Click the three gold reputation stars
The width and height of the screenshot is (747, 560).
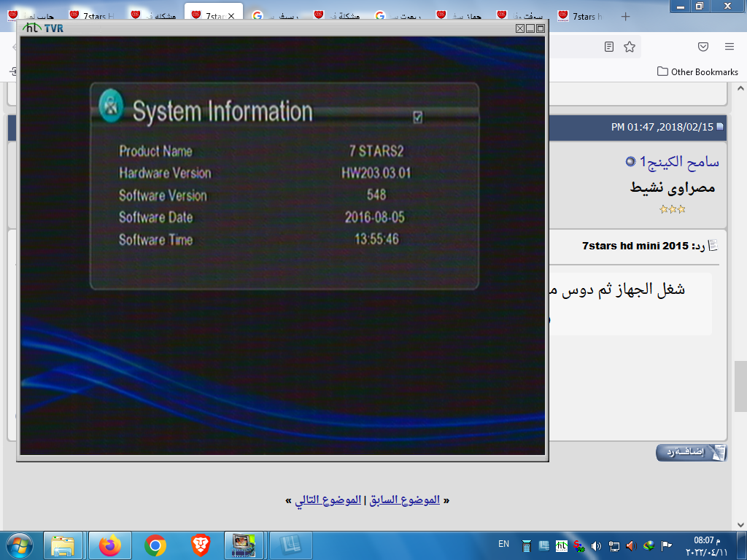672,209
